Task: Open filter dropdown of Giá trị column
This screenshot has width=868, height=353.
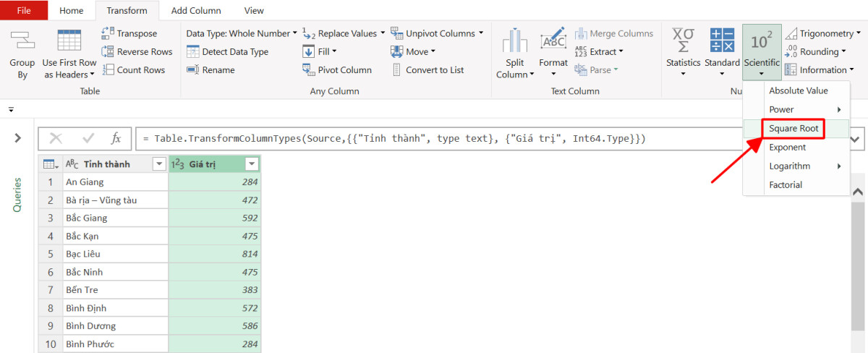Action: tap(252, 163)
